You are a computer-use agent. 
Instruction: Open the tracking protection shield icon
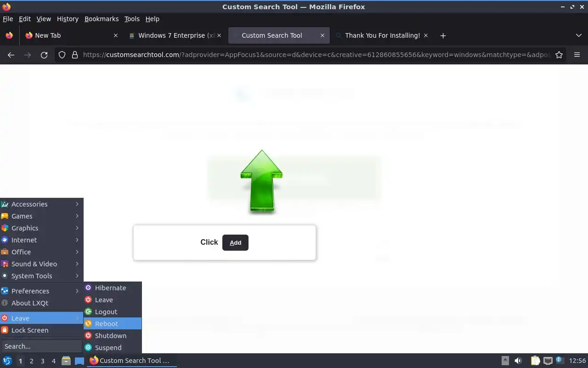(x=62, y=55)
